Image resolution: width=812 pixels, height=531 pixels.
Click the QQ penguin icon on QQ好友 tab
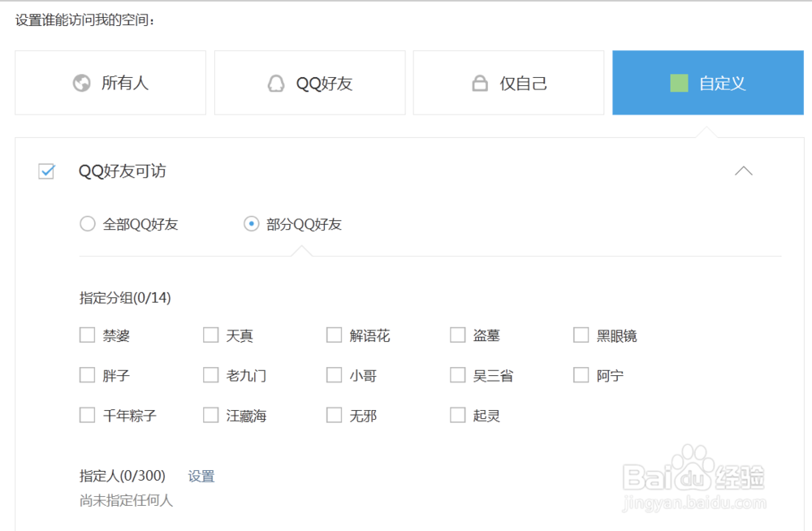[276, 82]
